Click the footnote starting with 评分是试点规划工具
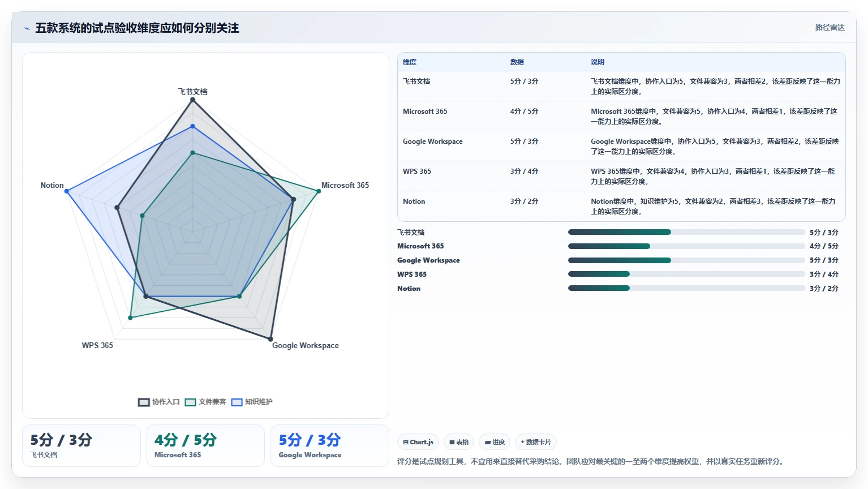This screenshot has height=489, width=868. coord(591,462)
